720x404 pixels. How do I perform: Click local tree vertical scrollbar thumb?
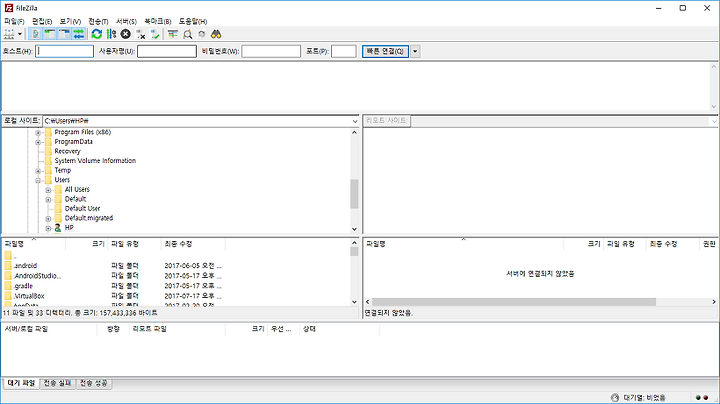click(354, 194)
